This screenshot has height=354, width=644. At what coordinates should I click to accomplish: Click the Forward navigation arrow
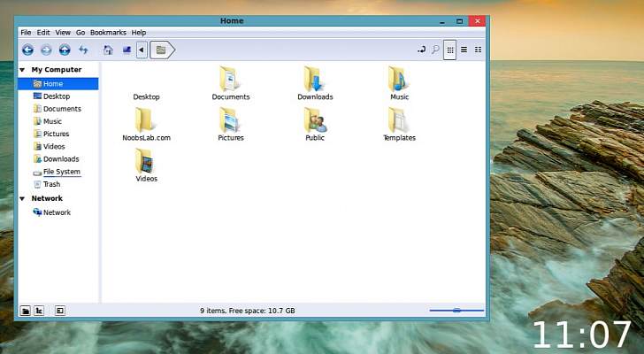[46, 50]
